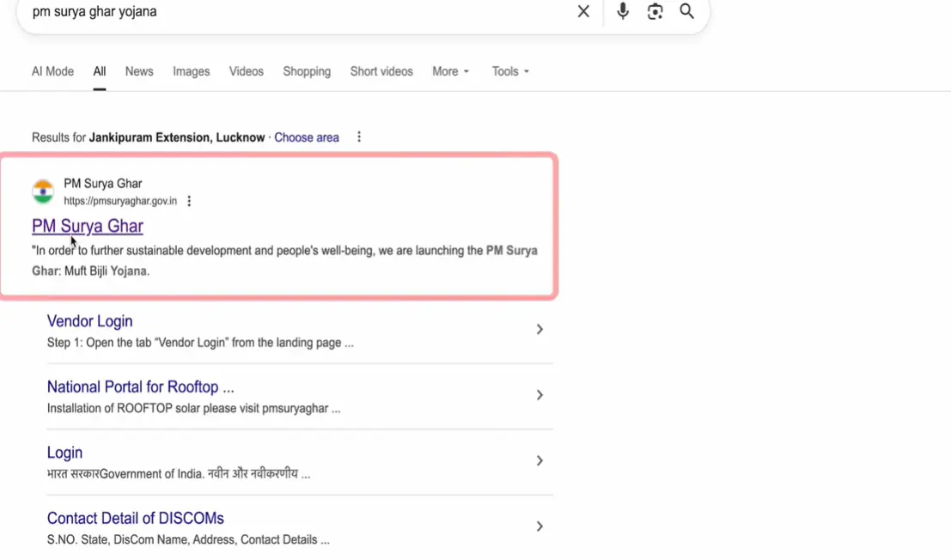The height and width of the screenshot is (560, 951).
Task: Click 'S.NO. State, DisCom Name' snippet
Action: click(x=188, y=539)
